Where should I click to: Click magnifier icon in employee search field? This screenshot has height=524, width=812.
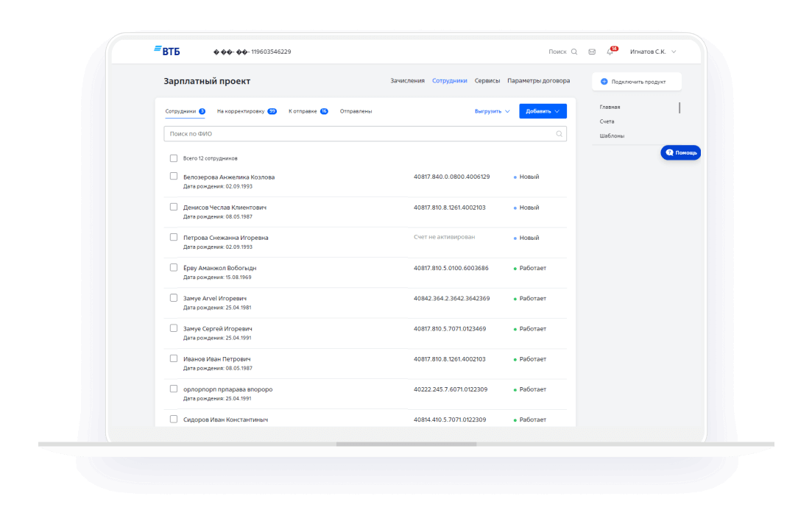click(559, 134)
